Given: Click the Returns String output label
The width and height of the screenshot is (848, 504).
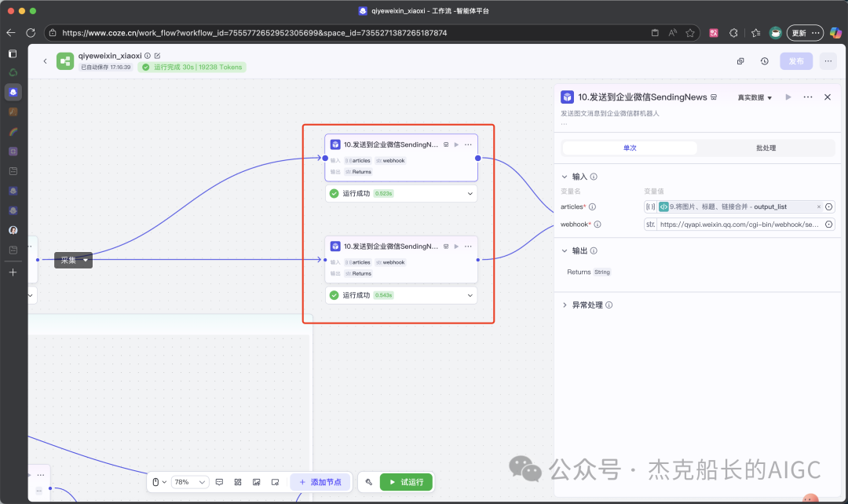Looking at the screenshot, I should point(588,272).
